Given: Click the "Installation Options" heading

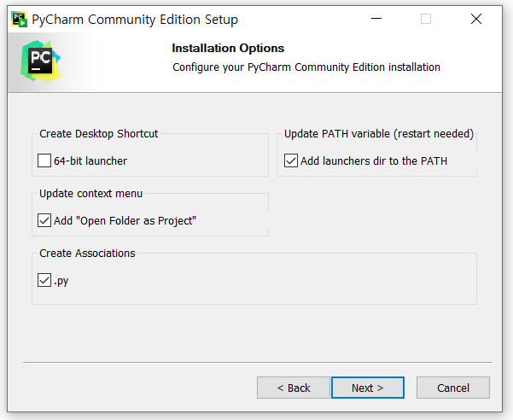Looking at the screenshot, I should (x=228, y=48).
